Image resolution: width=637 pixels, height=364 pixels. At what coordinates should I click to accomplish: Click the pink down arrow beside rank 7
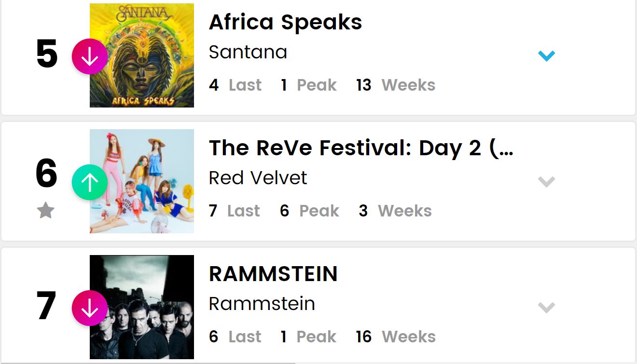(x=89, y=308)
